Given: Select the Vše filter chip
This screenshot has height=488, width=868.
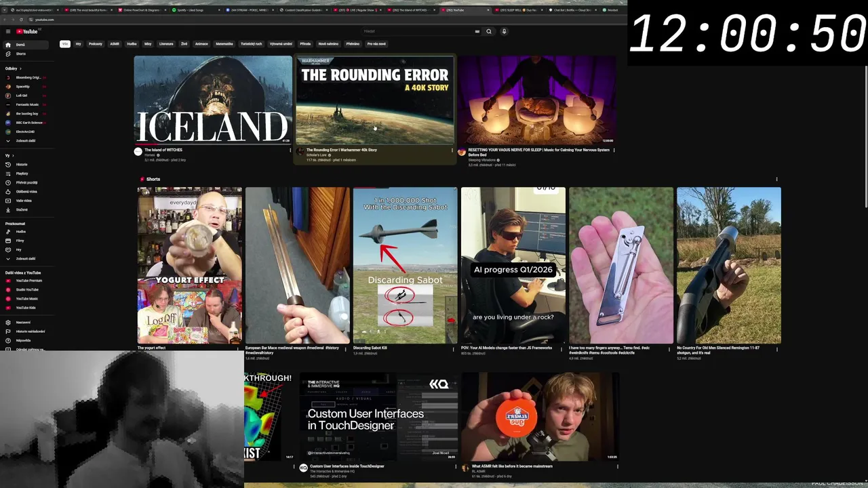Looking at the screenshot, I should point(65,44).
